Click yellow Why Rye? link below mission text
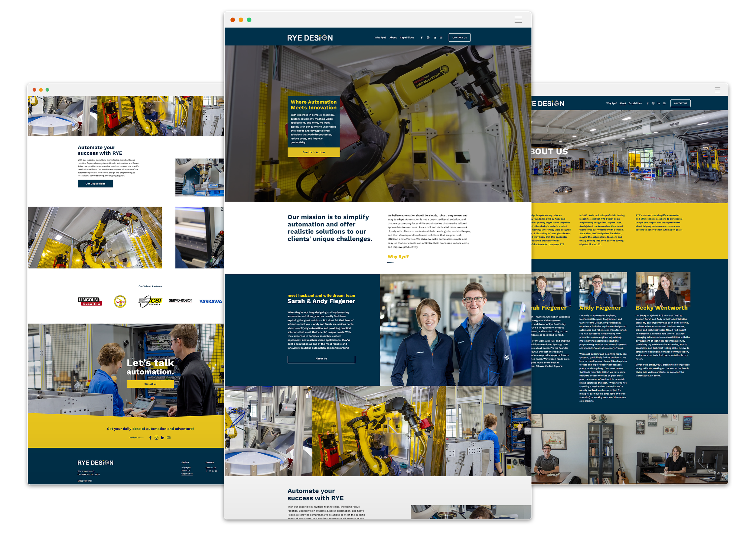This screenshot has height=540, width=756. point(398,257)
